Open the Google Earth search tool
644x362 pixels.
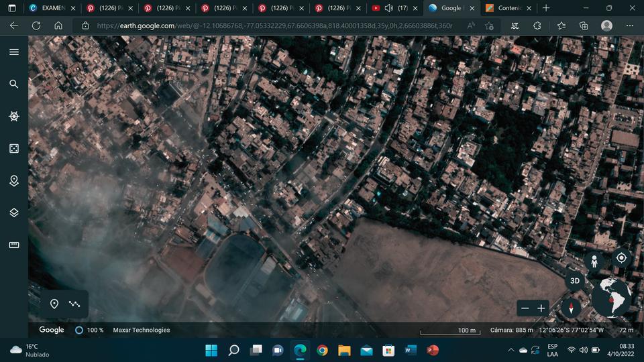(14, 84)
